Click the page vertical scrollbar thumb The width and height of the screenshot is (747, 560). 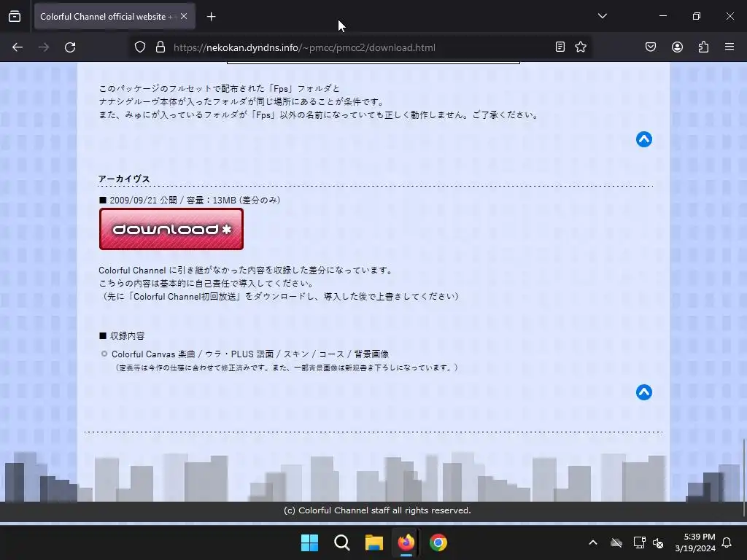[x=743, y=478]
